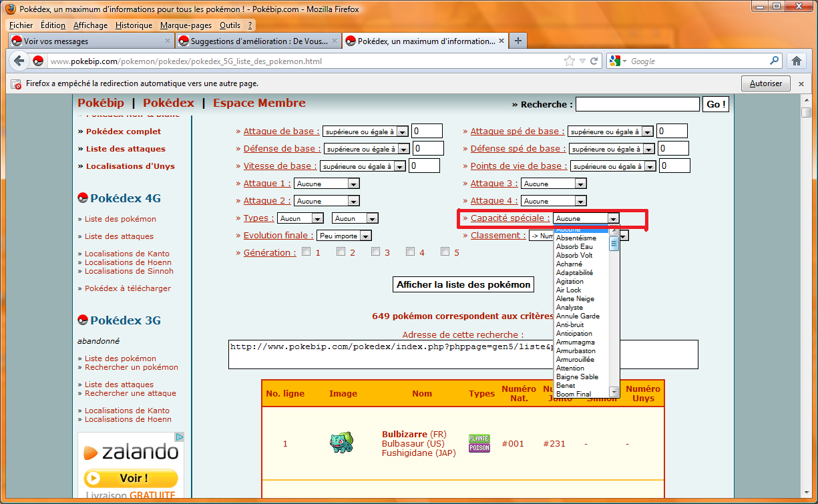This screenshot has height=504, width=818.
Task: Click the ability list scrollbar down arrow
Action: [x=614, y=393]
